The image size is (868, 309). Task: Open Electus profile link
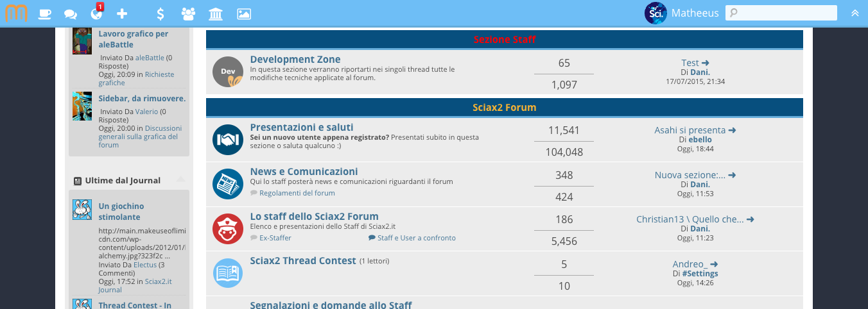(145, 265)
